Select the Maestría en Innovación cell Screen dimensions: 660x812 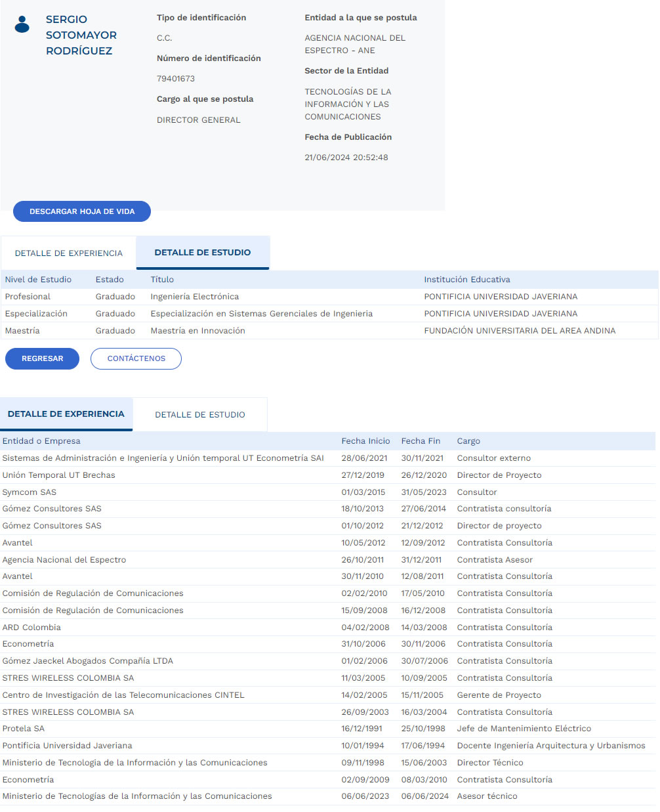198,331
